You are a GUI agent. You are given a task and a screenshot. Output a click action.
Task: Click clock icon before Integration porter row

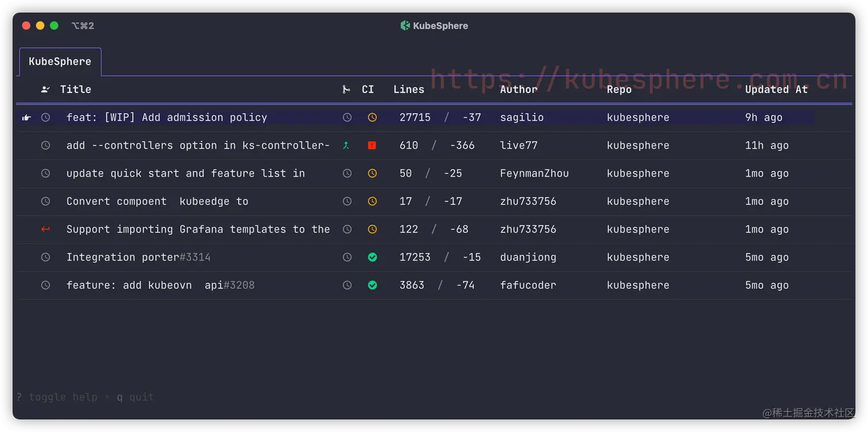tap(46, 257)
